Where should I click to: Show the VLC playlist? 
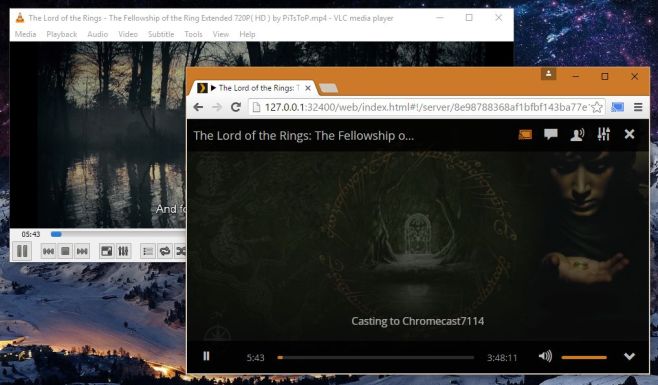pos(148,251)
